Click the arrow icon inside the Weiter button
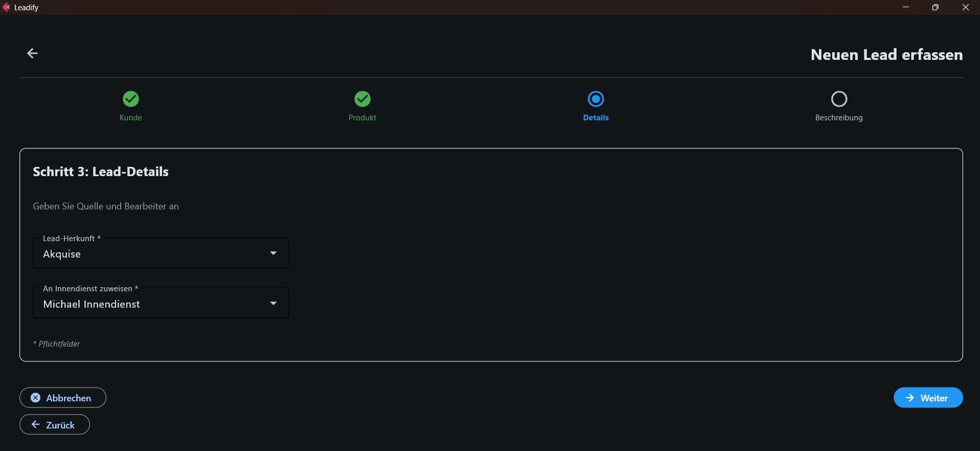 pos(910,397)
